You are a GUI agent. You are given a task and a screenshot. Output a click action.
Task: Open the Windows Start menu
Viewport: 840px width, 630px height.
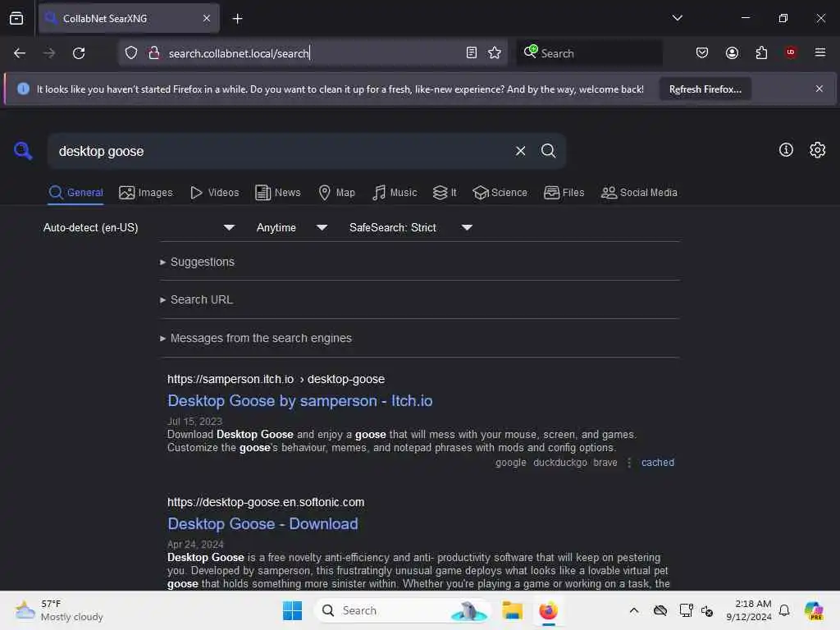tap(293, 610)
